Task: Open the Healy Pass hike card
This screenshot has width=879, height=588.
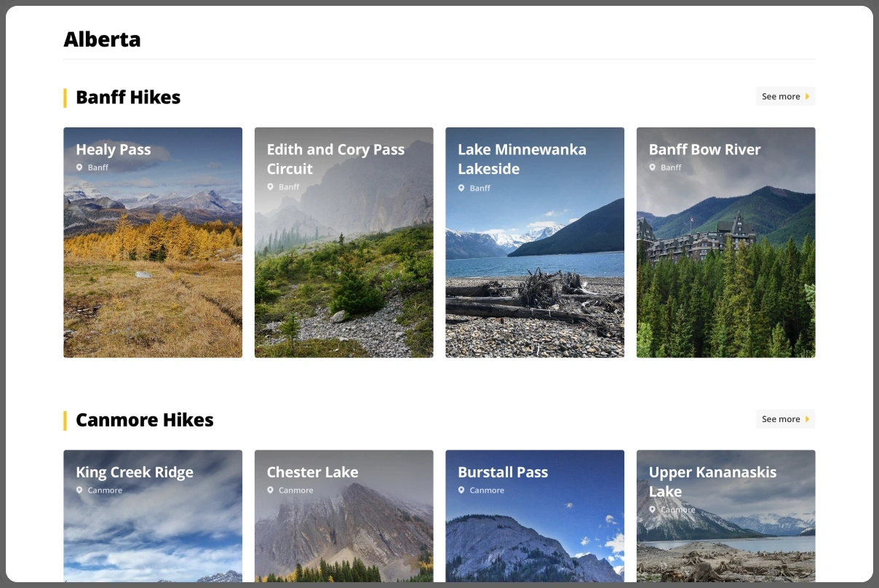Action: 153,242
